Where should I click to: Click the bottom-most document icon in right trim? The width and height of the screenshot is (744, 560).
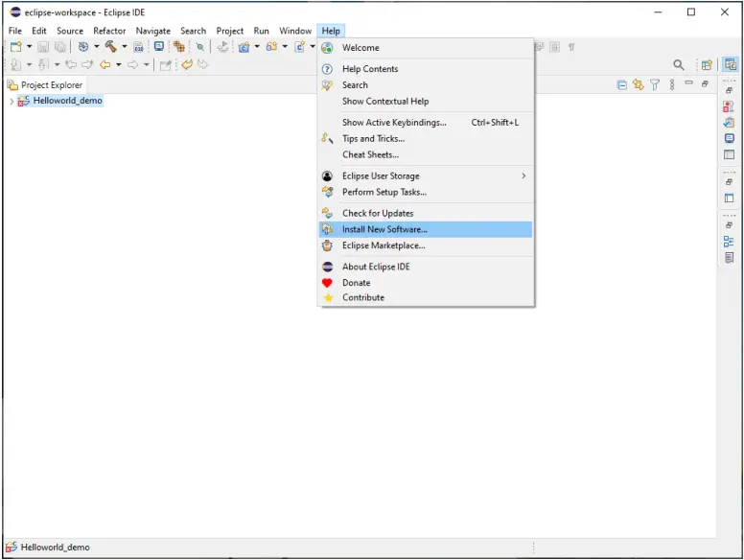(730, 257)
